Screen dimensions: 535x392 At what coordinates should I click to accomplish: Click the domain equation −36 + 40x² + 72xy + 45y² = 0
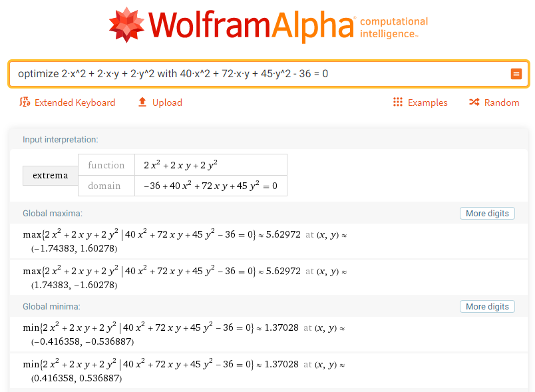coord(210,185)
